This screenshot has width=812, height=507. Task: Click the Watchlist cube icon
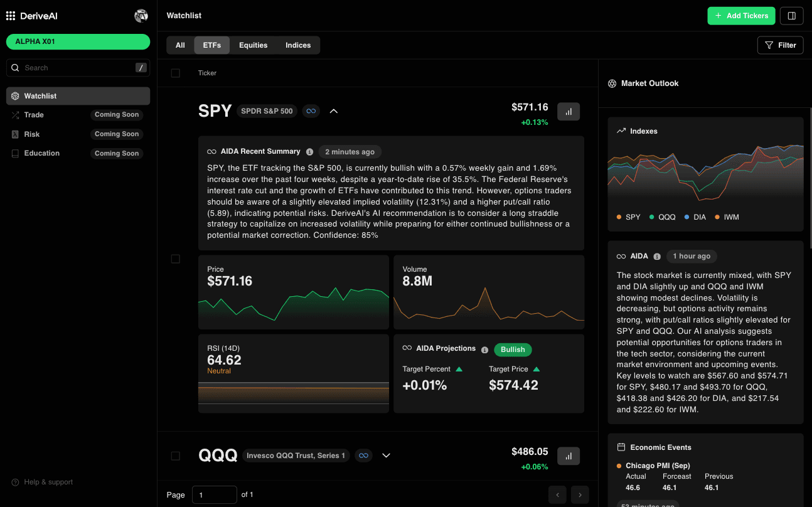16,96
